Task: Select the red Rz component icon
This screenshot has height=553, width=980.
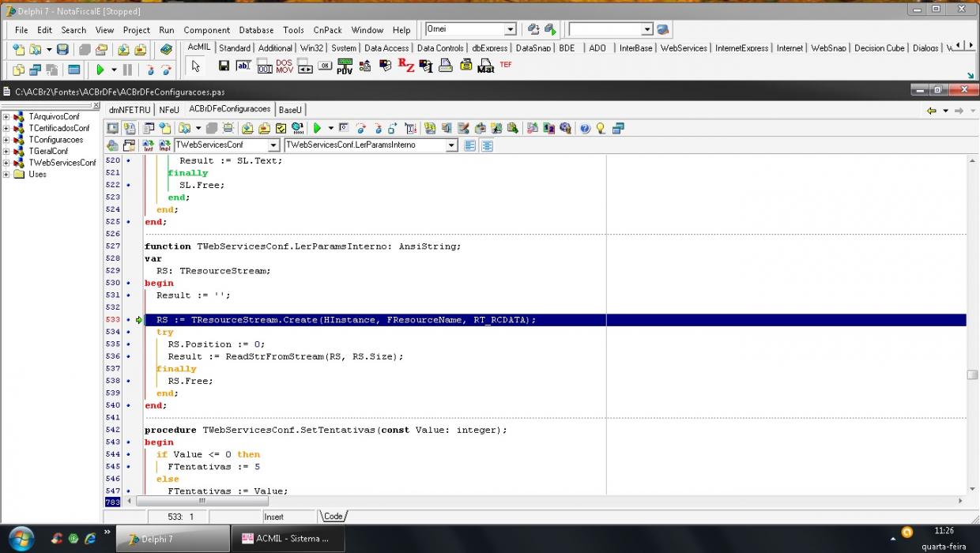Action: pyautogui.click(x=405, y=66)
